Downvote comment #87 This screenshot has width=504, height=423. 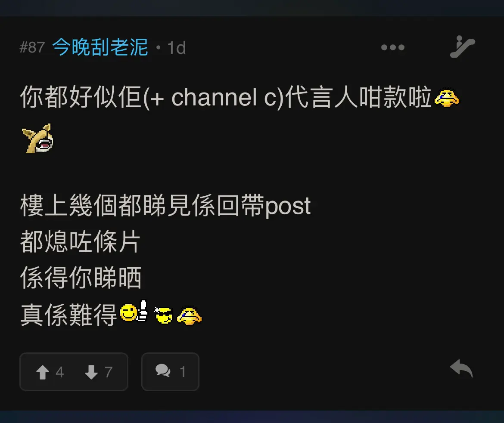pyautogui.click(x=91, y=372)
